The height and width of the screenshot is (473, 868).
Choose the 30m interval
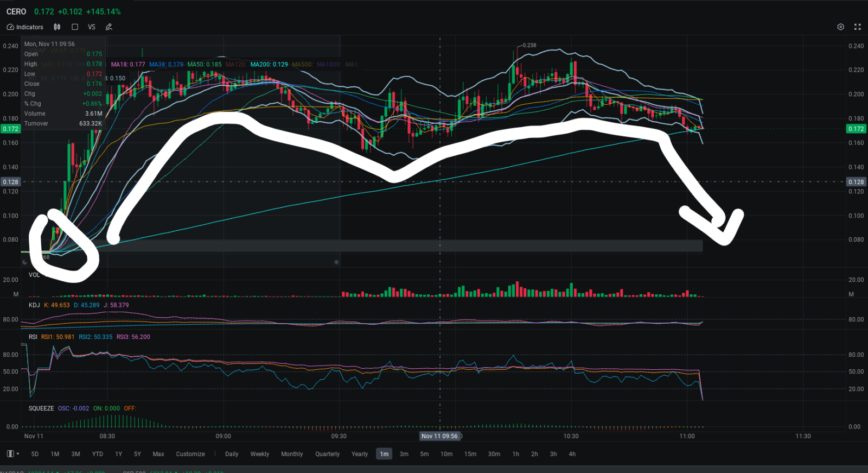point(494,454)
